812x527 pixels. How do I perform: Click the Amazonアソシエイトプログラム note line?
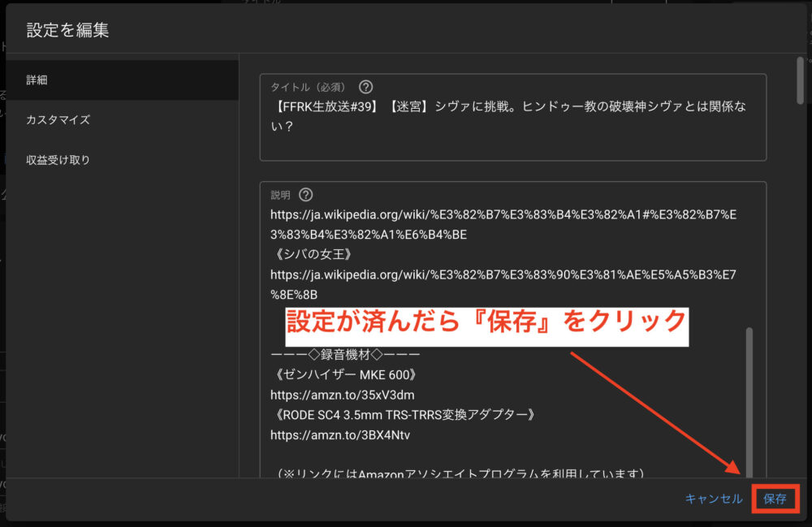pos(460,473)
